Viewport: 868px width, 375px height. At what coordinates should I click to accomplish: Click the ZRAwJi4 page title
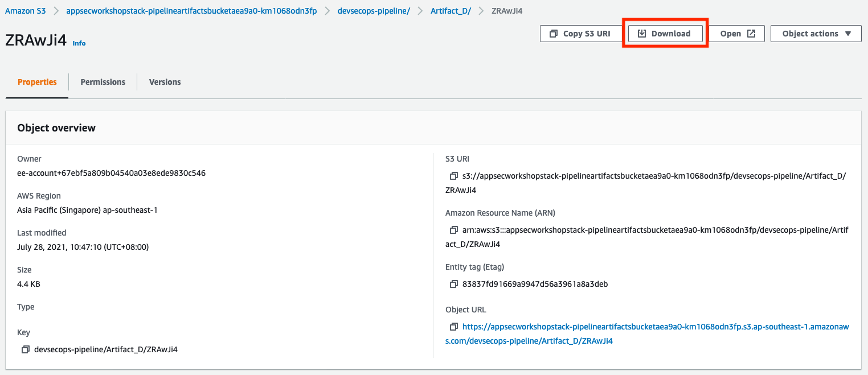(36, 40)
